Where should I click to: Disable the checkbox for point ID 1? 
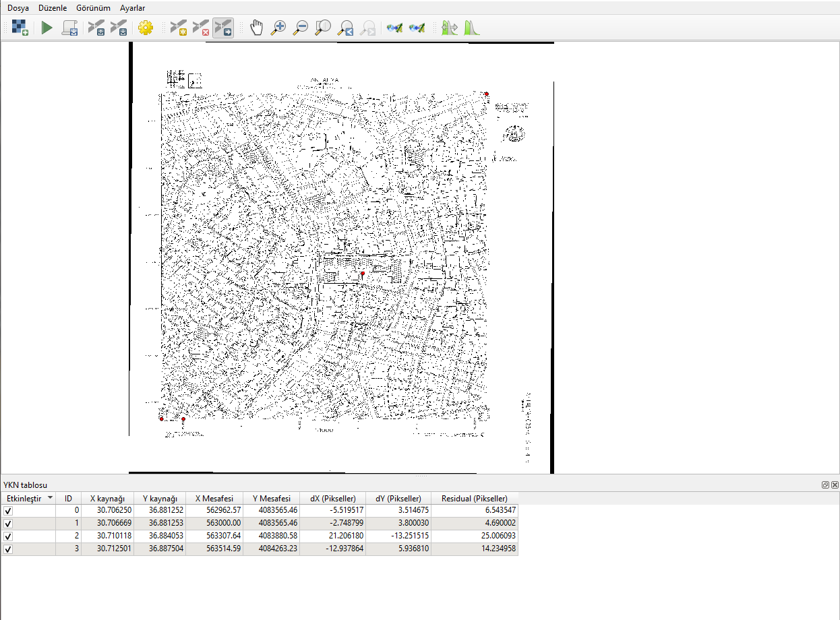coord(8,524)
